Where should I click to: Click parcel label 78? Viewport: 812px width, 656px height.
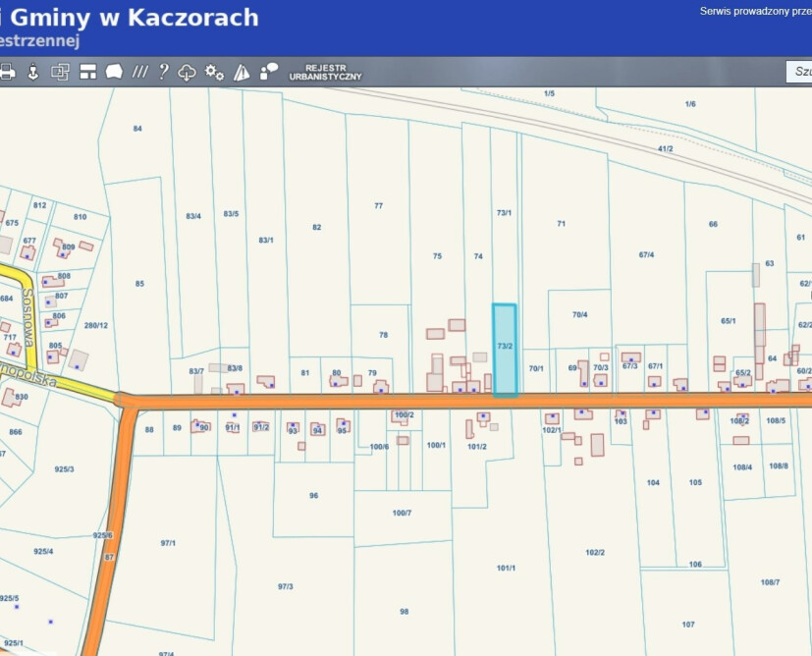pos(383,335)
